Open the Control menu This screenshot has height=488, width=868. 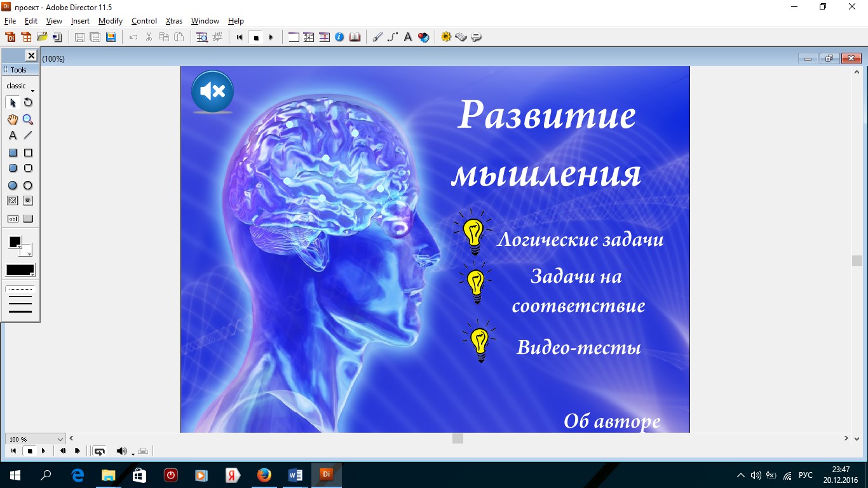[x=144, y=21]
